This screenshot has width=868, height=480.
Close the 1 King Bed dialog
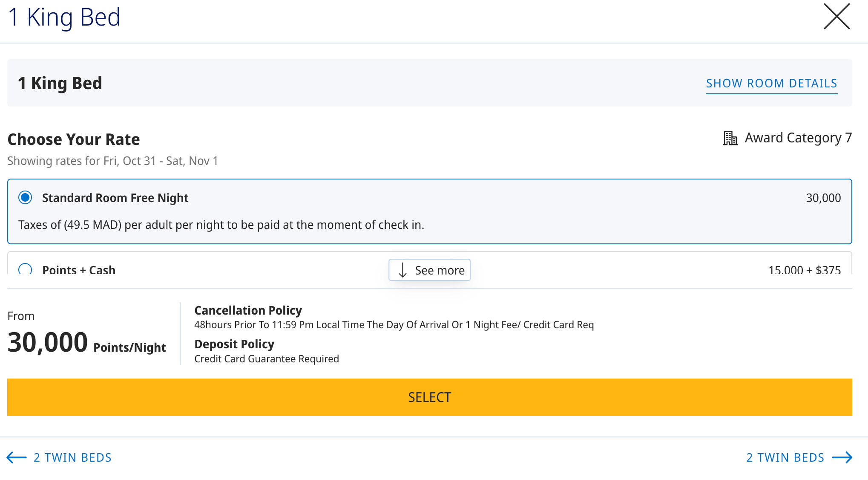point(836,17)
